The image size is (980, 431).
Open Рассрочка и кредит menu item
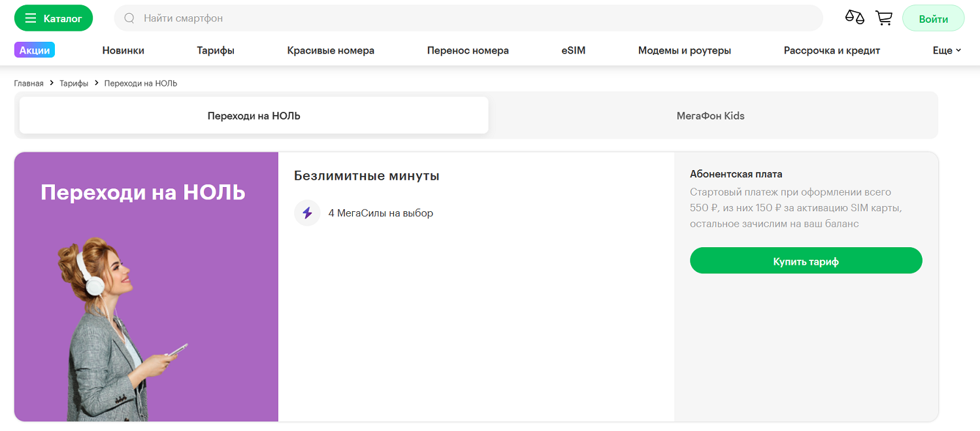(x=832, y=50)
